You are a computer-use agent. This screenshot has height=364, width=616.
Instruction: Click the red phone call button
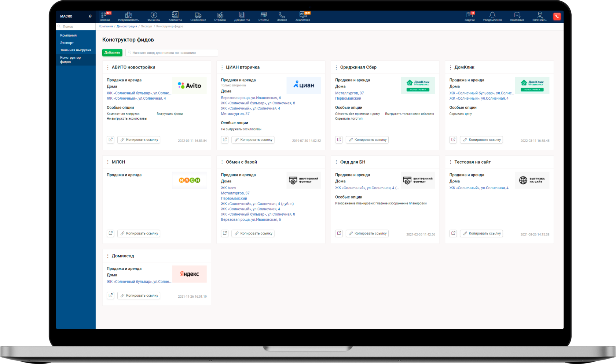[557, 16]
